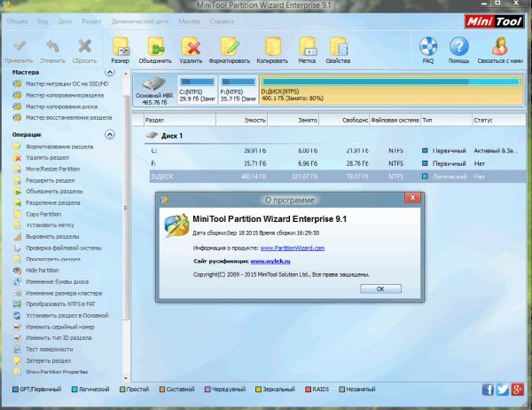Open the www.PartitionWizard.com link
Viewport: 532px width, 410px height.
click(x=293, y=248)
